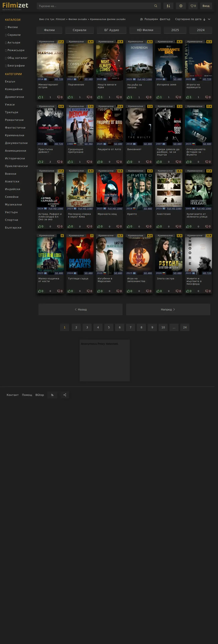The image size is (218, 644).
Task: Dislike the movie Играта на вдовицата
Action: [x=207, y=97]
